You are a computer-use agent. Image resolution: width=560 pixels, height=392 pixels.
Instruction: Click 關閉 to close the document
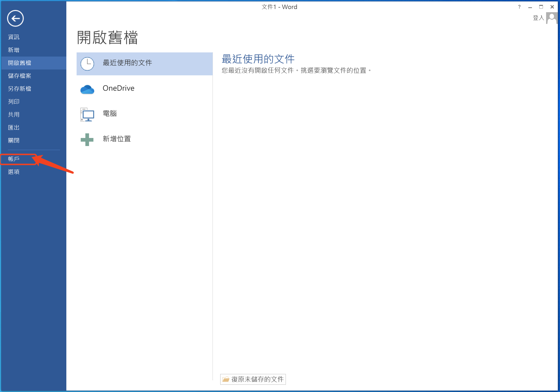[14, 140]
